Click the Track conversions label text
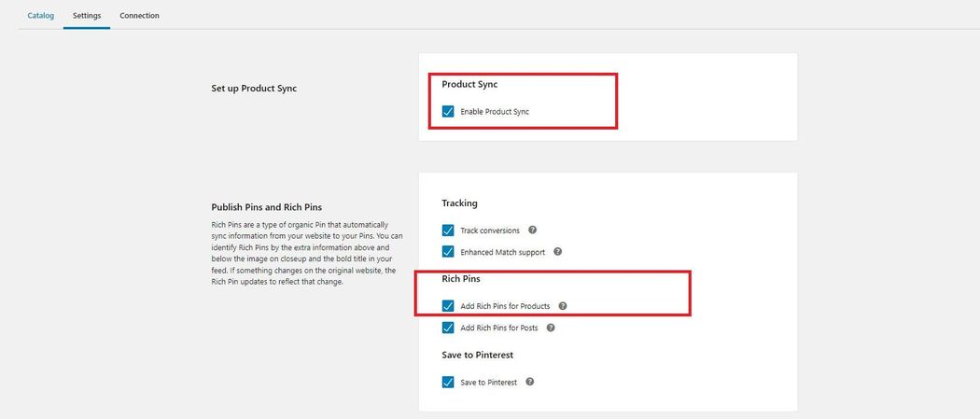 click(x=490, y=230)
